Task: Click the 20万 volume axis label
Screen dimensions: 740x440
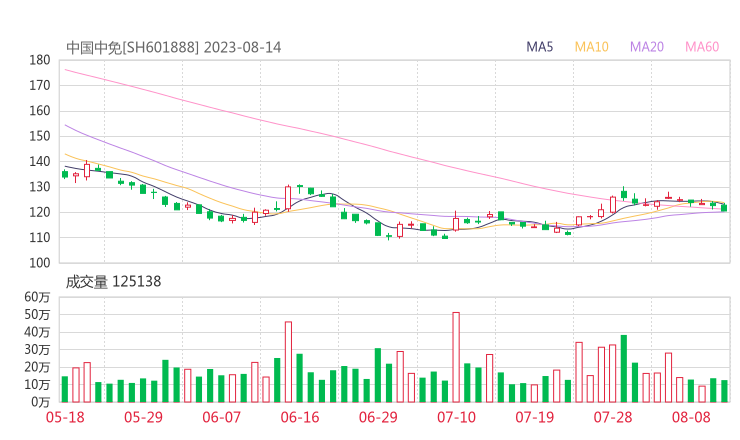Action: (37, 367)
